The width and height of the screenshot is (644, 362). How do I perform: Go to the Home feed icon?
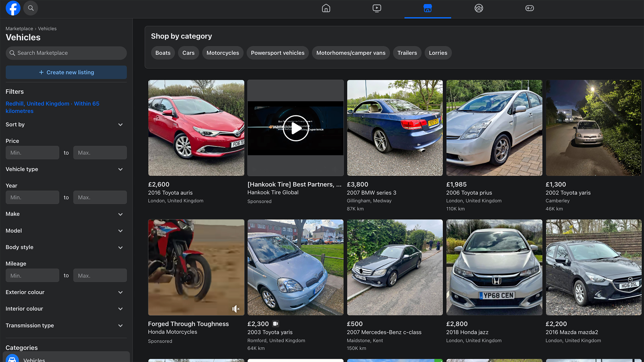point(326,8)
